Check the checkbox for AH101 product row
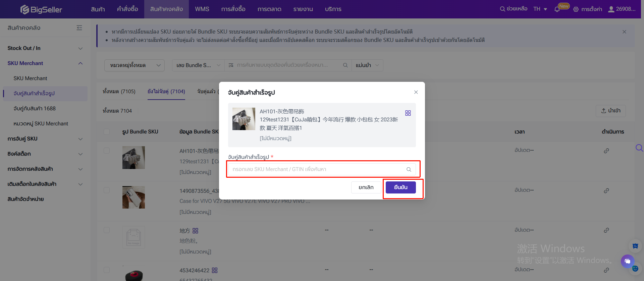 pyautogui.click(x=107, y=151)
